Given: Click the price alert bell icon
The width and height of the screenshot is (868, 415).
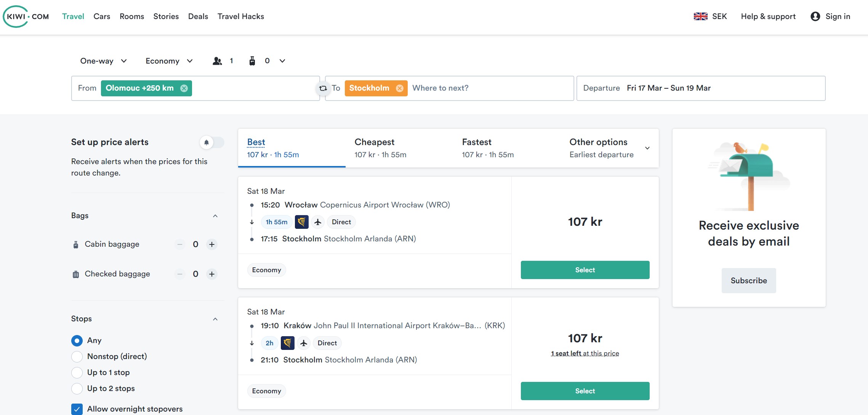Looking at the screenshot, I should tap(207, 142).
